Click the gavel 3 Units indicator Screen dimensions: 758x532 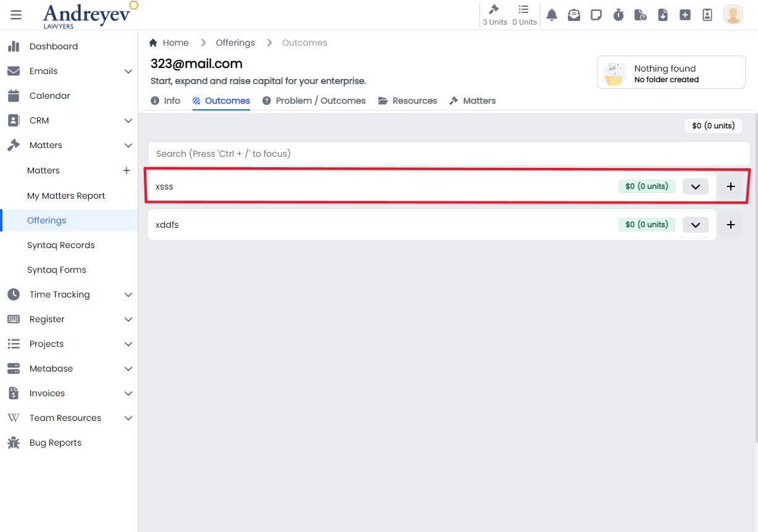494,15
